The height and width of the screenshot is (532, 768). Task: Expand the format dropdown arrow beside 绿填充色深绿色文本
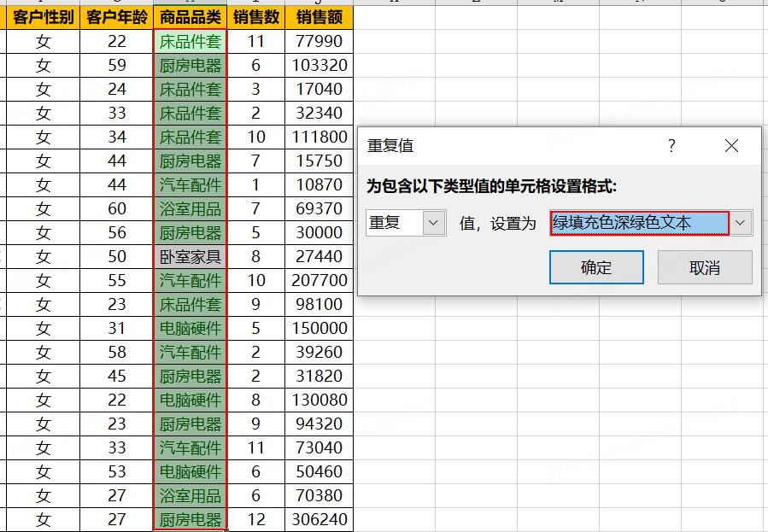point(741,223)
